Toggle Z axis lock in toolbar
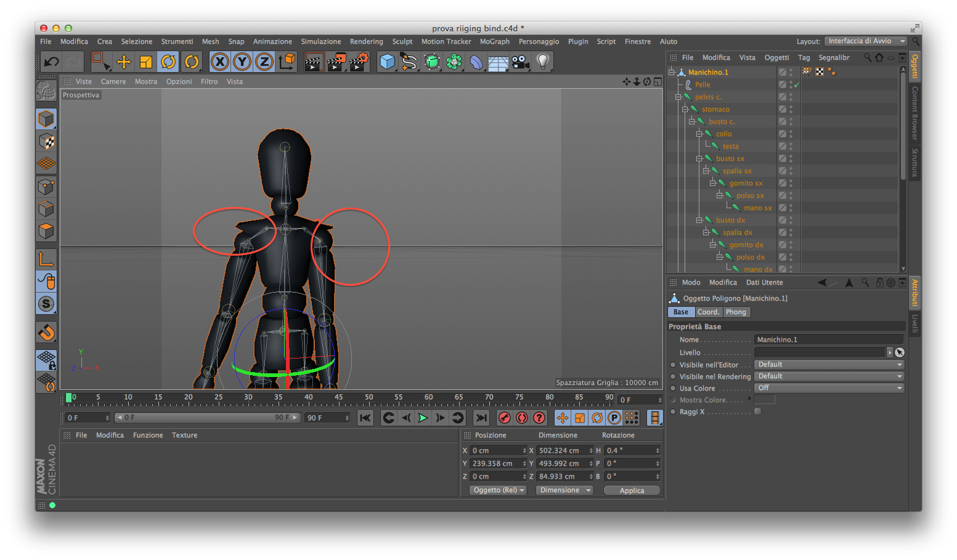The width and height of the screenshot is (957, 560). click(264, 62)
